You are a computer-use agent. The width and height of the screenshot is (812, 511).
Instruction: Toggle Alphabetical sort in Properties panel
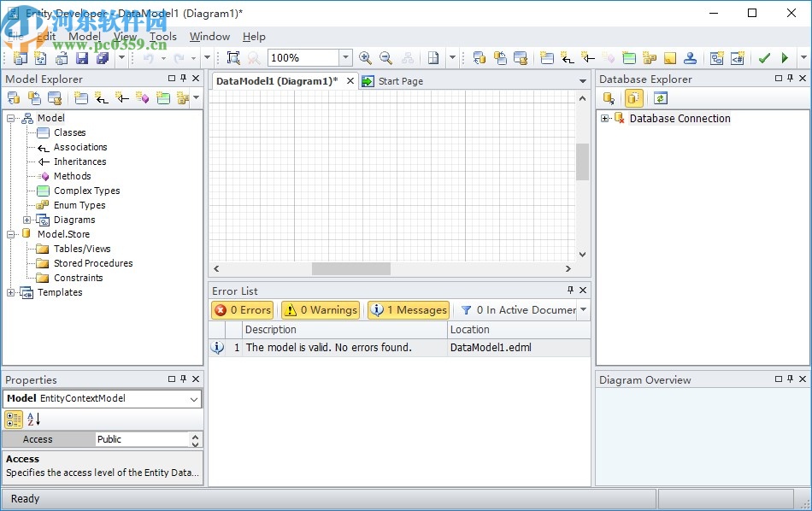[x=33, y=420]
